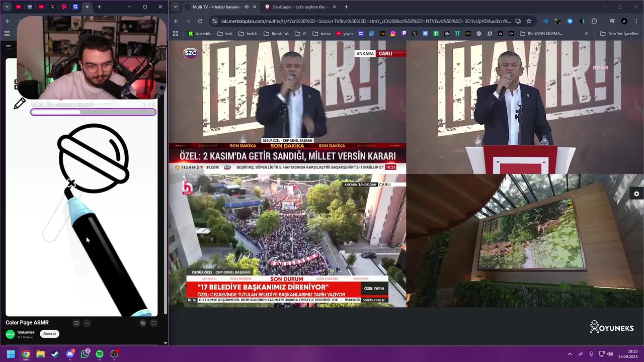This screenshot has width=644, height=362.
Task: Open the twitch bookmarks folder
Action: 248,34
